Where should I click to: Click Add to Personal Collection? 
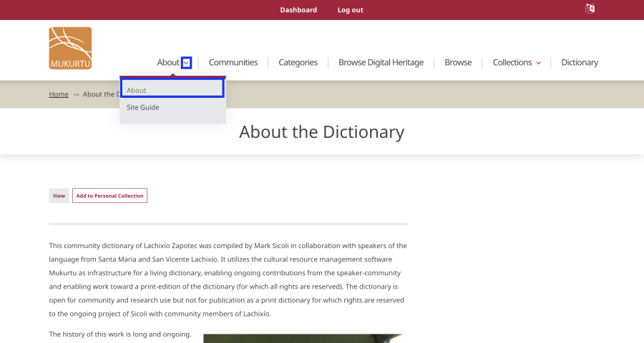coord(109,196)
